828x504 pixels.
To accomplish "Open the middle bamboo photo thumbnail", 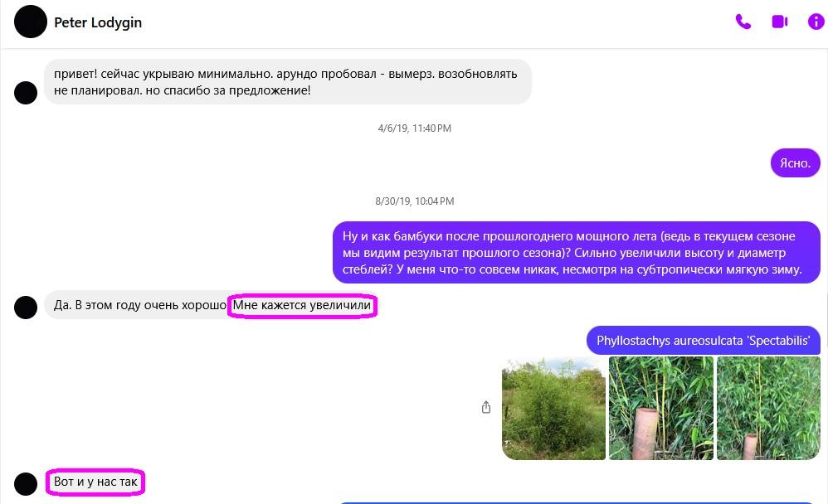I will tap(661, 408).
